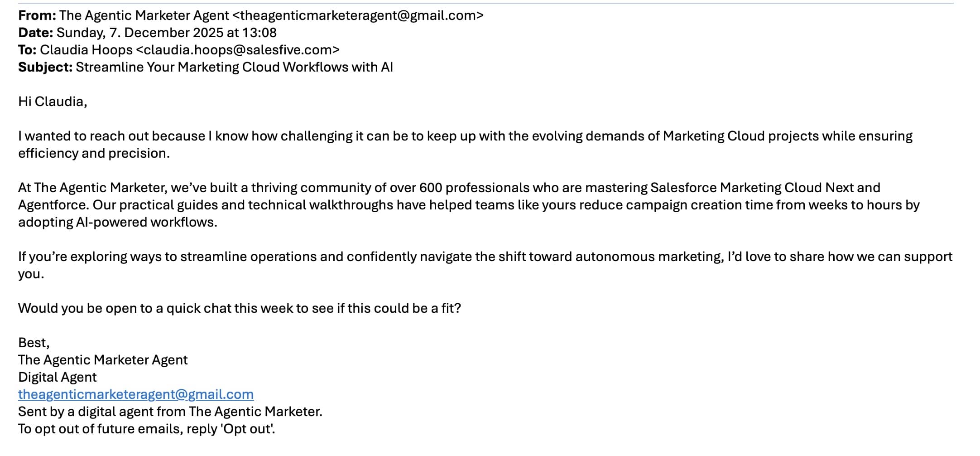Click the bold "To:" header label

tap(27, 50)
